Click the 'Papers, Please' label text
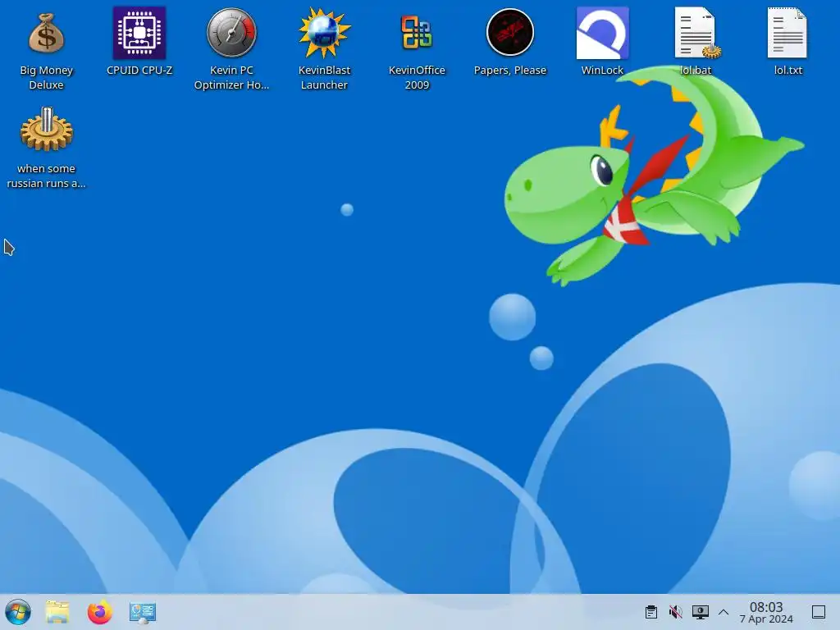Screen dimensions: 840x630 pyautogui.click(x=510, y=71)
